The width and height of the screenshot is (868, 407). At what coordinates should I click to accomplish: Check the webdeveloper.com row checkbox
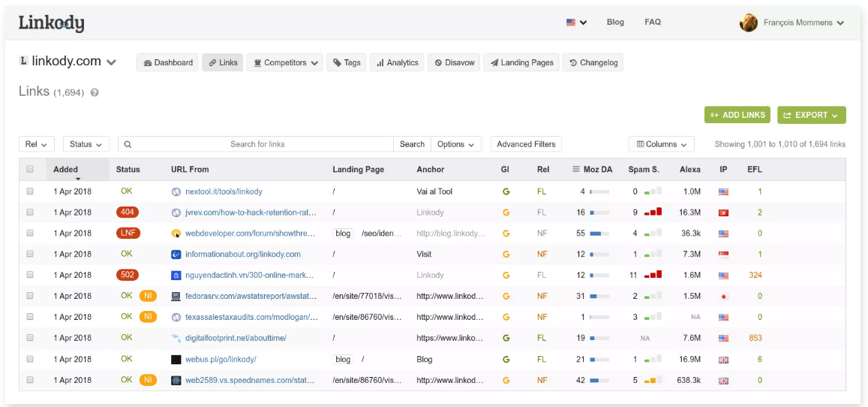tap(30, 233)
